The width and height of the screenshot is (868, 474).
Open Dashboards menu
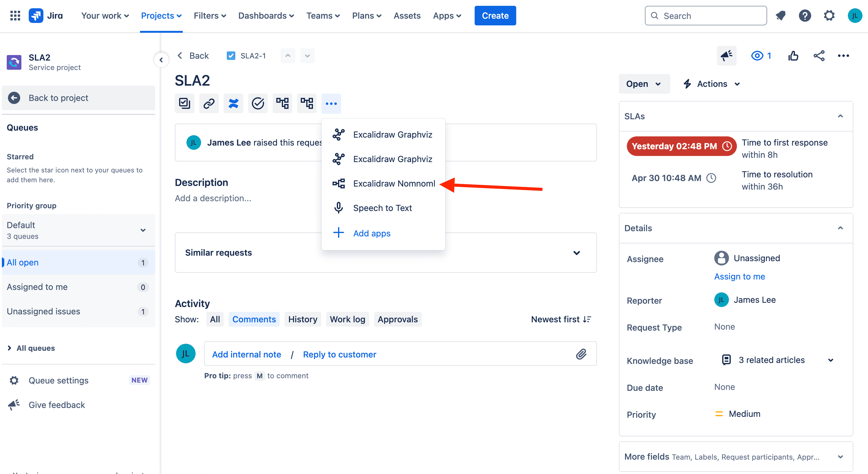point(266,16)
